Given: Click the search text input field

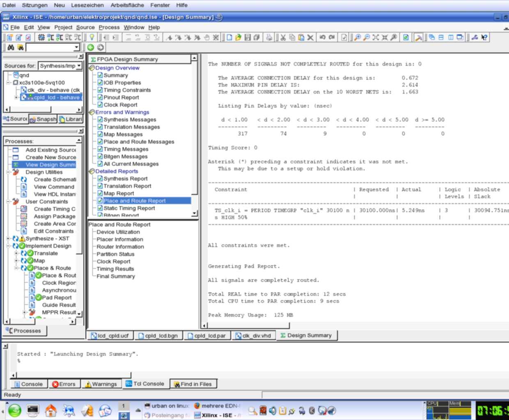Looking at the screenshot, I should pos(50,48).
